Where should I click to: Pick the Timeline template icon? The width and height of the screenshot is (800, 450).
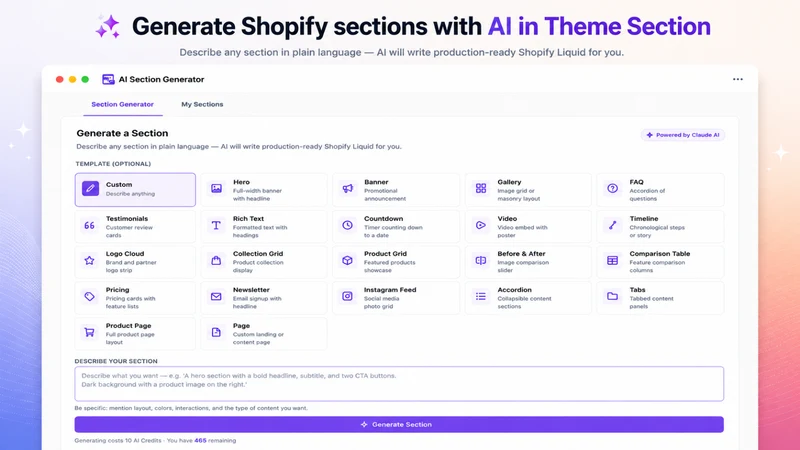tap(613, 225)
